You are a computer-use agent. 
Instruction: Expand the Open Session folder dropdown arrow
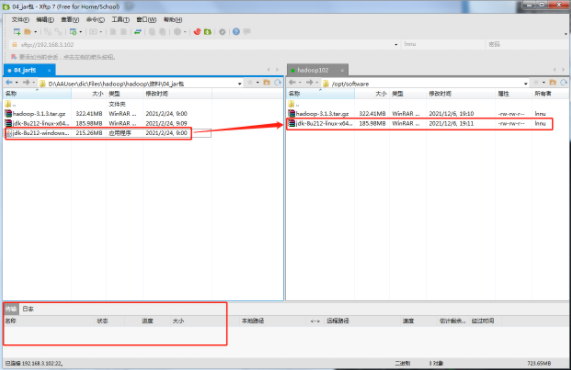(35, 32)
